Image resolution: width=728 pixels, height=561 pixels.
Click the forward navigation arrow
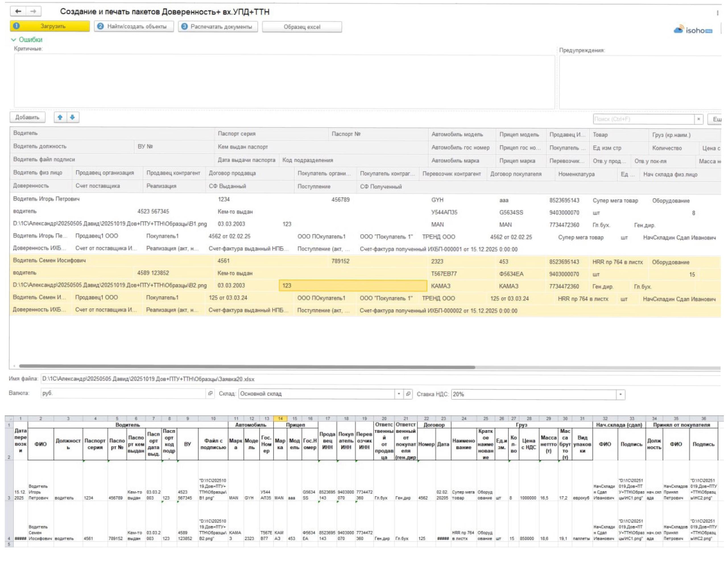(x=33, y=11)
